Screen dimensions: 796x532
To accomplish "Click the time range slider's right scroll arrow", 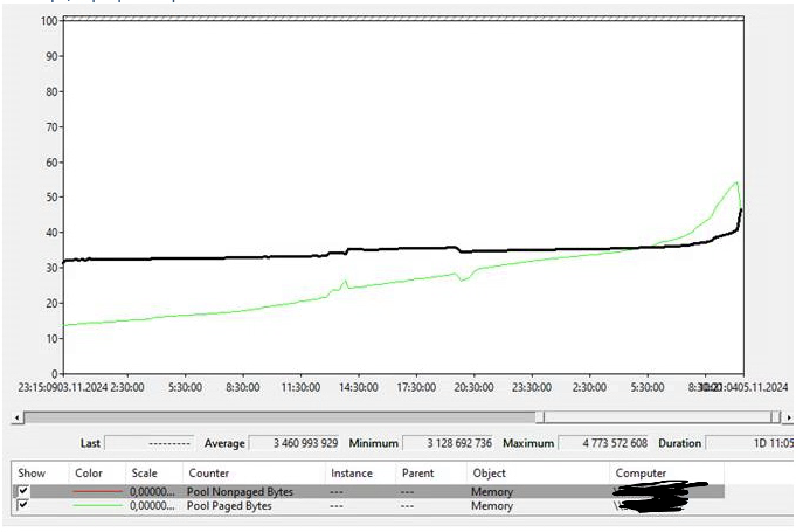I will (x=788, y=417).
